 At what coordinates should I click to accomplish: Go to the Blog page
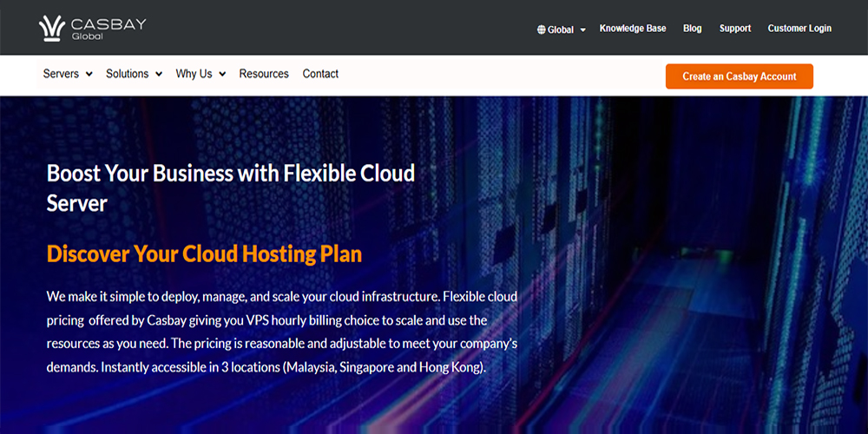[x=692, y=29]
